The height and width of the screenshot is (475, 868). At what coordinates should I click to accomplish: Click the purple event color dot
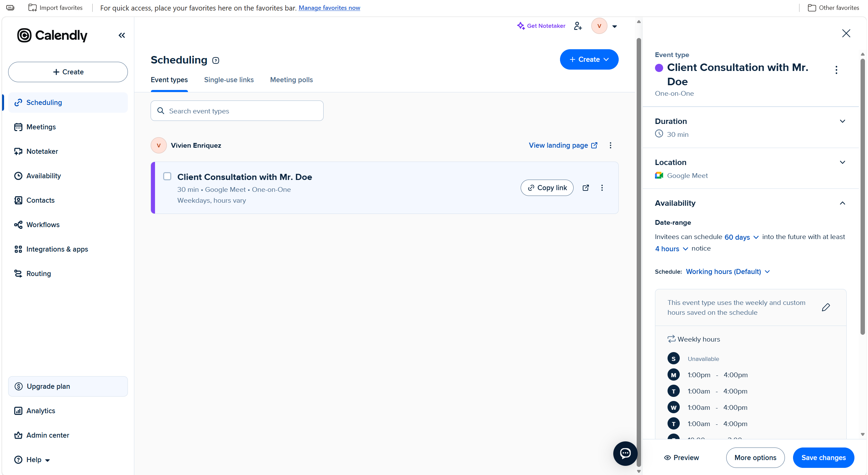(x=659, y=68)
